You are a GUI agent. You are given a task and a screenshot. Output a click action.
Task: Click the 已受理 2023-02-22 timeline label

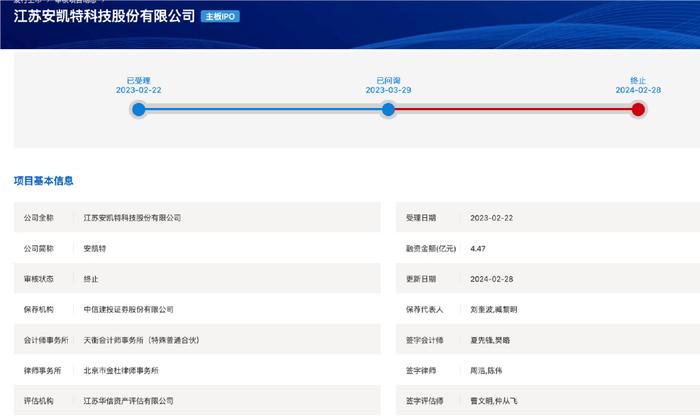138,85
